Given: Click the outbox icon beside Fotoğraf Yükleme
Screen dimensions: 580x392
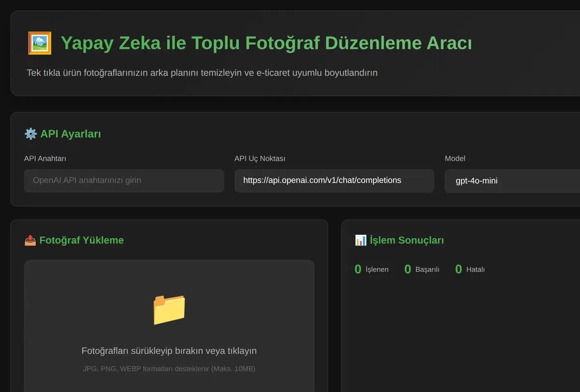Looking at the screenshot, I should (30, 240).
